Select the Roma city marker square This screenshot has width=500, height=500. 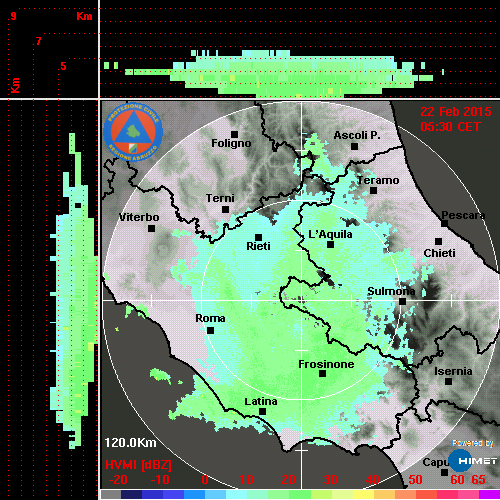pos(210,330)
